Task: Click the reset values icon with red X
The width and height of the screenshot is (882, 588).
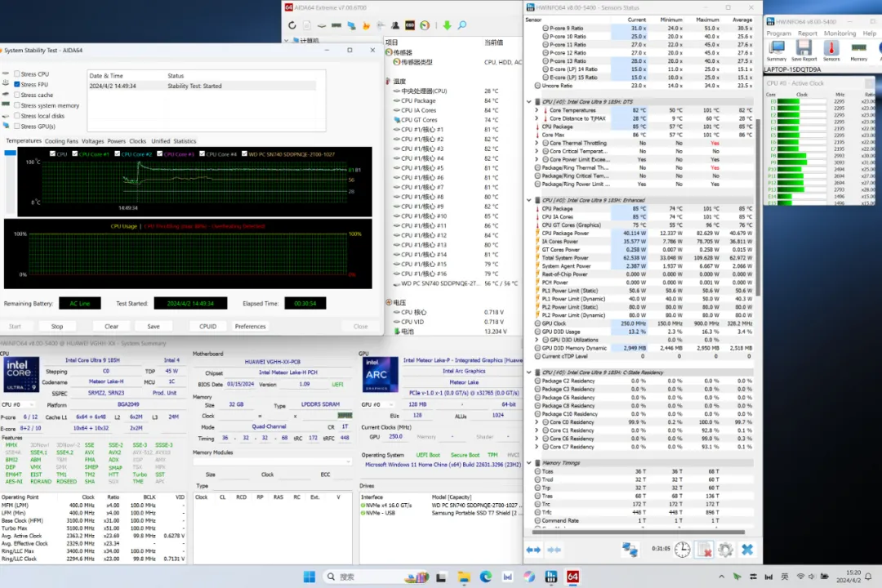Action: (704, 550)
